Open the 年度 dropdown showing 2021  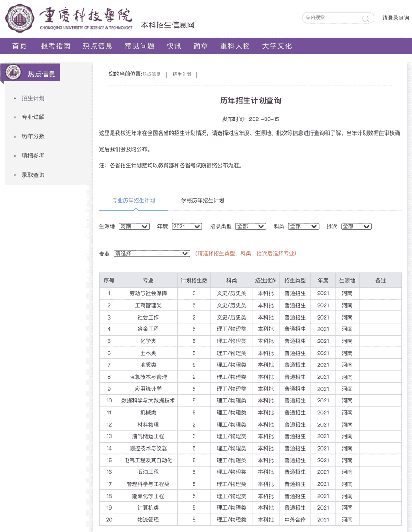pyautogui.click(x=187, y=227)
